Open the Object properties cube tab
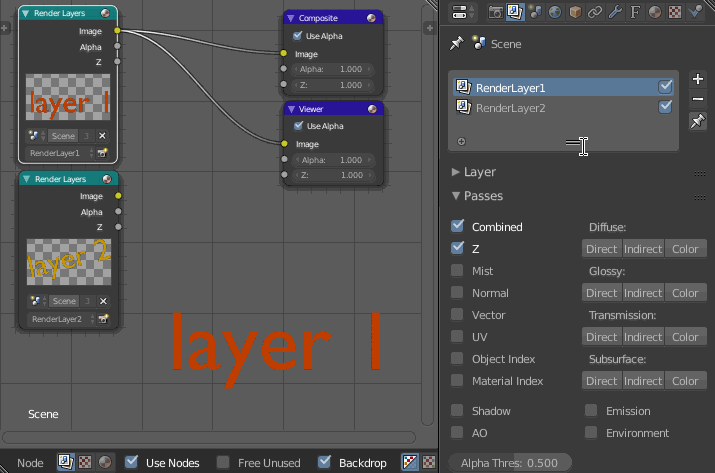 pyautogui.click(x=576, y=13)
